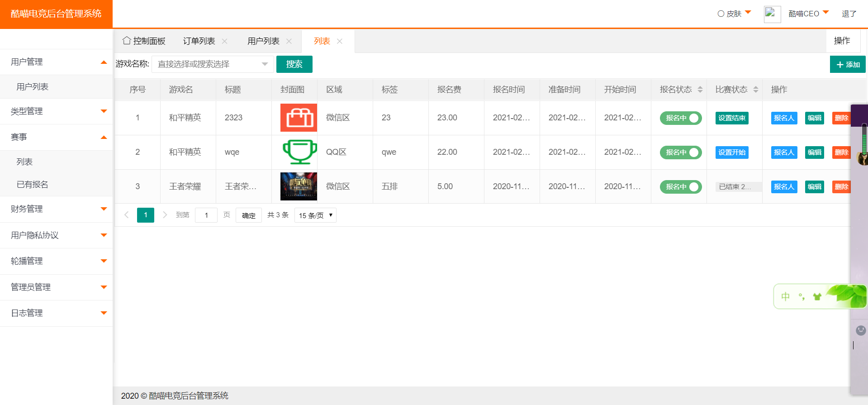Screen dimensions: 868x405
Task: Click the green trophy cover icon
Action: (x=299, y=152)
